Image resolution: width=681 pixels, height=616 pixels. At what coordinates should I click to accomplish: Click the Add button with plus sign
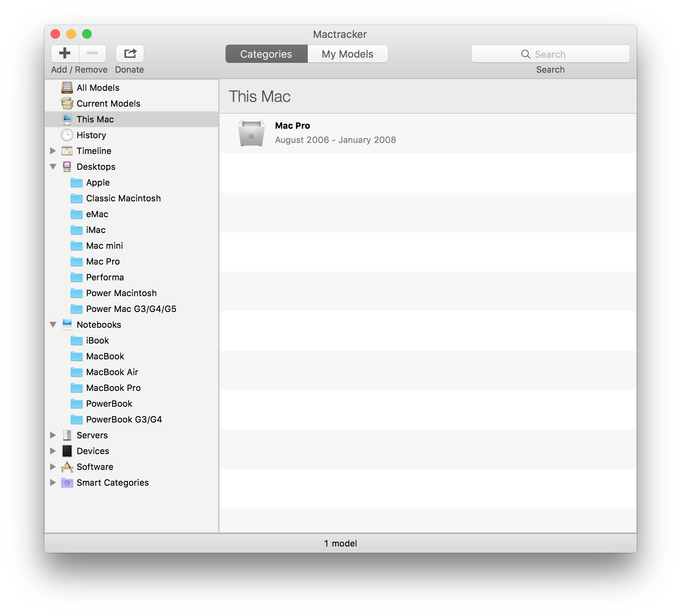65,53
